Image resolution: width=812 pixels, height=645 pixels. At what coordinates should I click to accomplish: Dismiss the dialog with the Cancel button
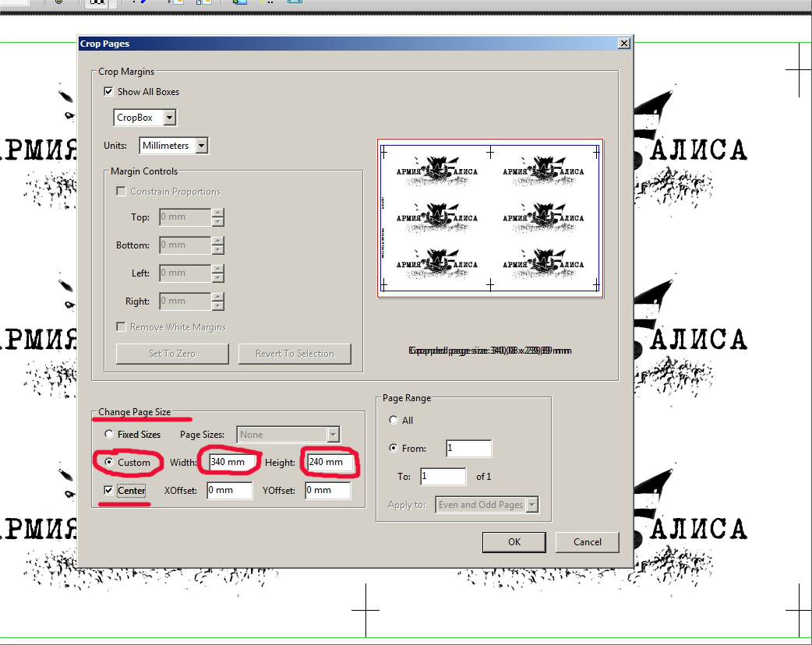[588, 542]
